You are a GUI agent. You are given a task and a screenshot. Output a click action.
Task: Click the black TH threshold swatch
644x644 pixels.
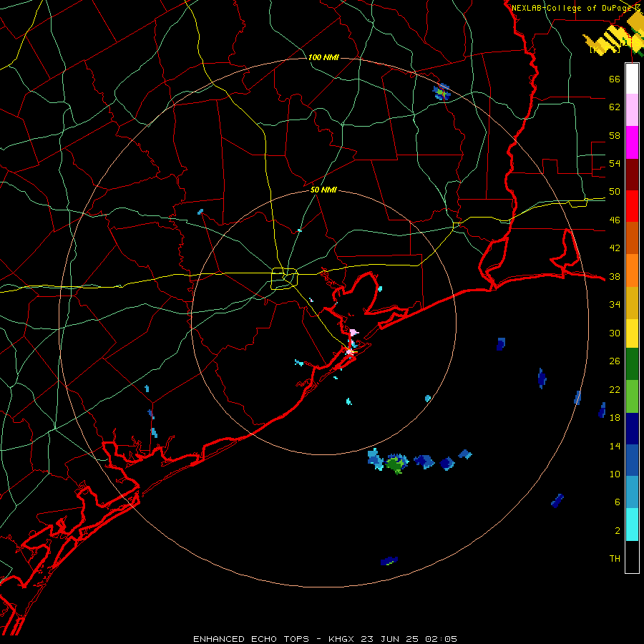coord(632,557)
